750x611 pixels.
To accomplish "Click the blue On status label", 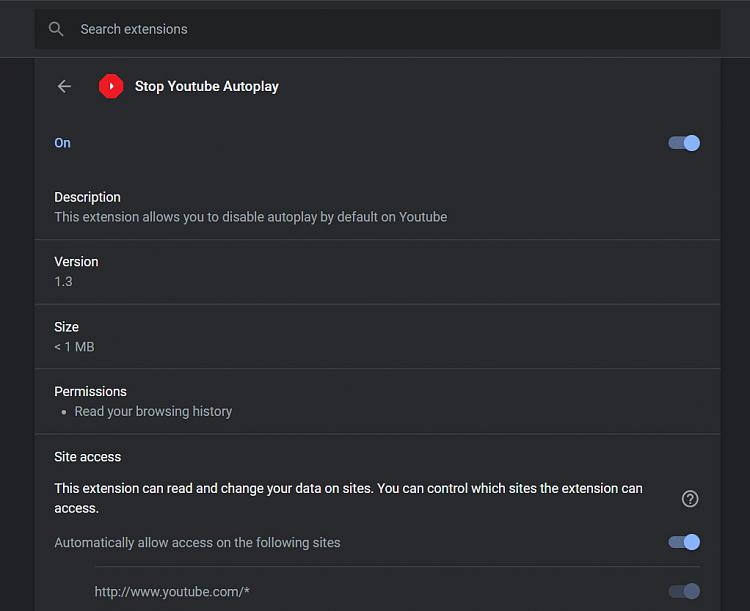I will pos(62,143).
